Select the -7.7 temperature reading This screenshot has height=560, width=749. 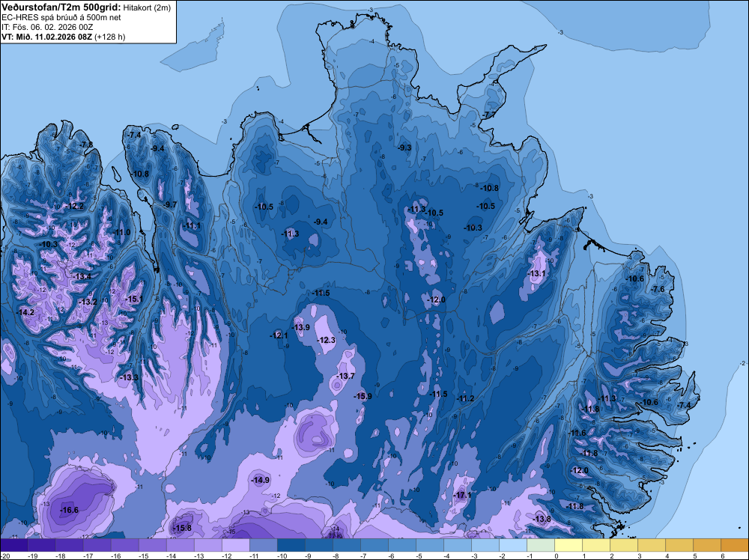(488, 115)
